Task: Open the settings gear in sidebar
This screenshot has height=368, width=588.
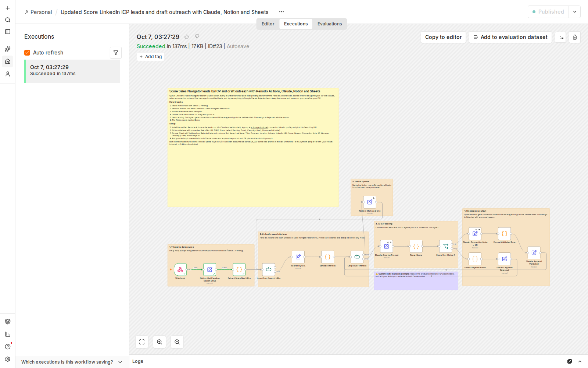Action: 8,359
